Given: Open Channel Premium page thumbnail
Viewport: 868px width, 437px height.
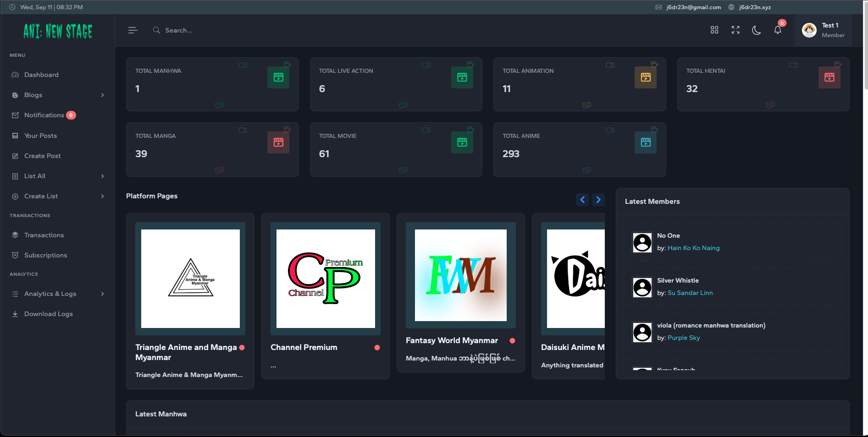Looking at the screenshot, I should (x=326, y=279).
